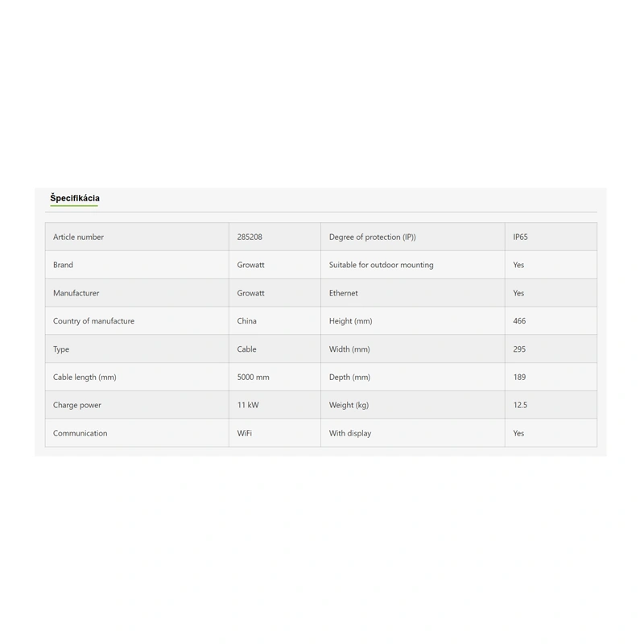Click the Charge power label
644x644 pixels.
77,405
